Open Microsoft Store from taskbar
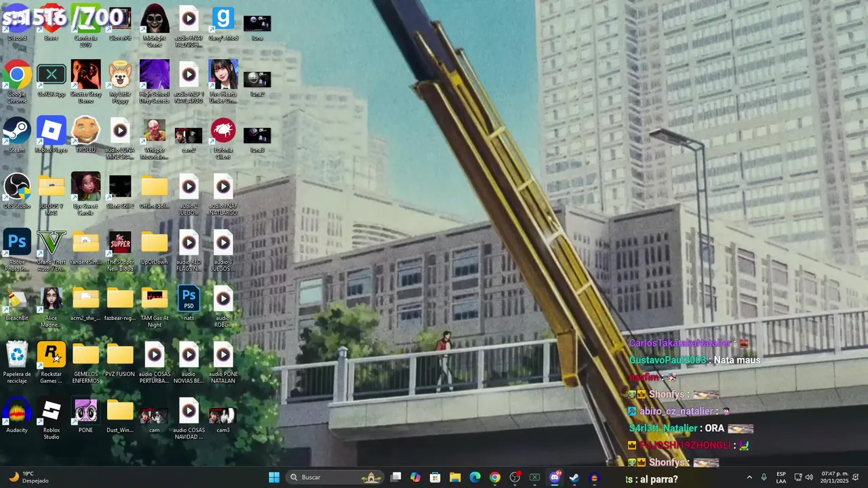The image size is (868, 488). pos(435,477)
